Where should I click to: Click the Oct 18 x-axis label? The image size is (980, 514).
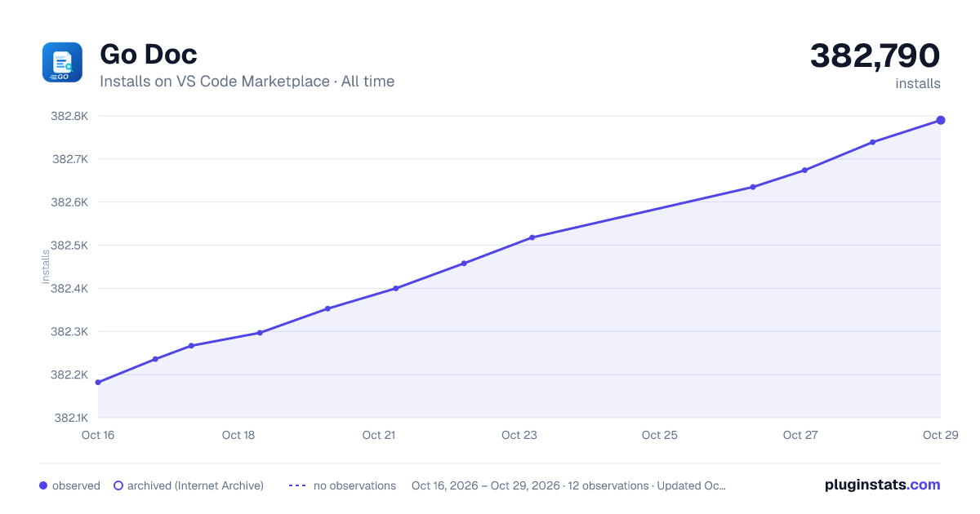tap(238, 435)
